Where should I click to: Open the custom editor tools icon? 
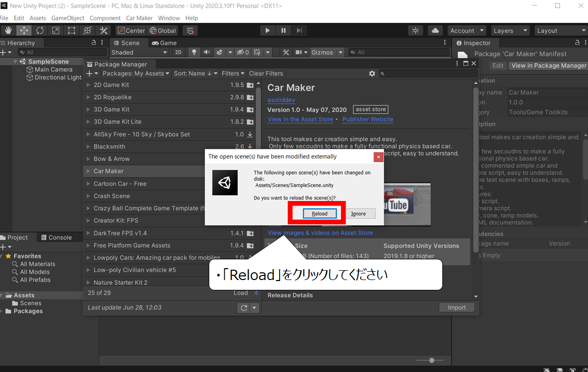click(103, 31)
